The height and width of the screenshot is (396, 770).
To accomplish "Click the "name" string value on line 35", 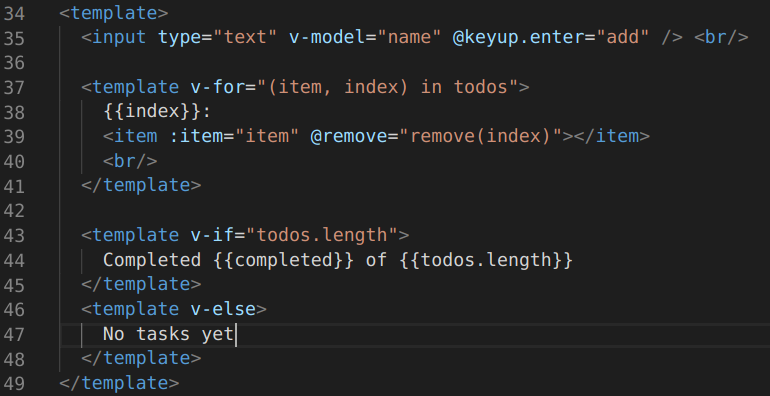I will 409,37.
